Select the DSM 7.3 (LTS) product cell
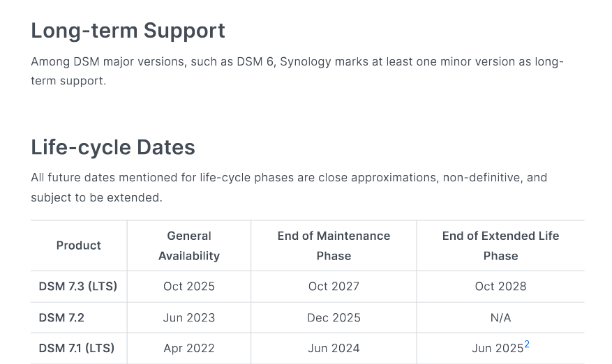The height and width of the screenshot is (364, 612). [78, 287]
